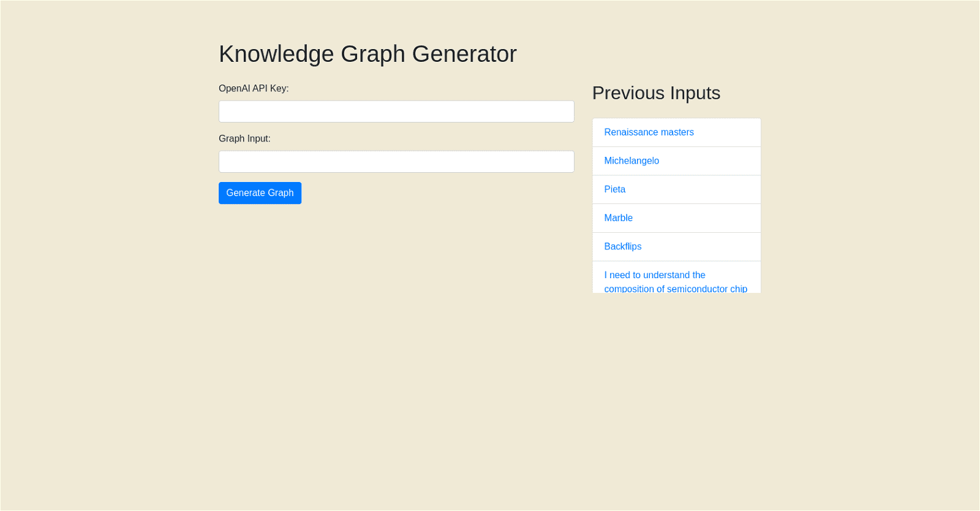Click the 'Knowledge Graph Generator' page title
The height and width of the screenshot is (511, 980).
(367, 54)
